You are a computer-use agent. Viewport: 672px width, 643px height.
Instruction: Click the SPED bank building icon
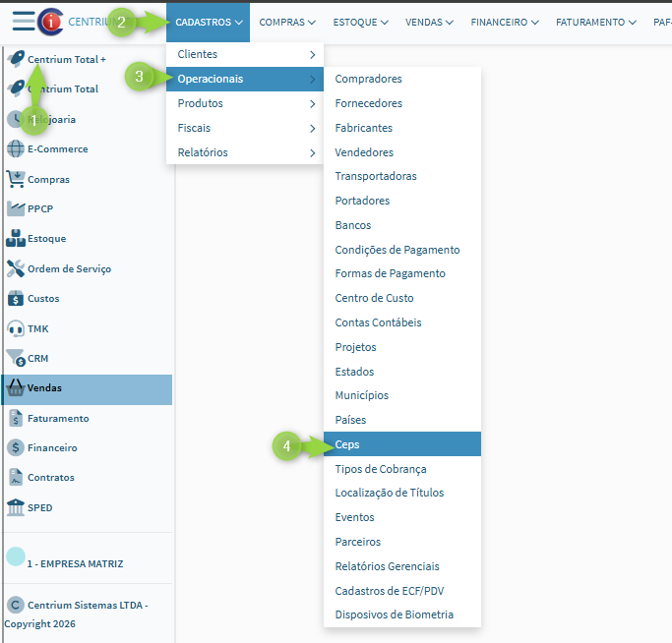click(15, 507)
